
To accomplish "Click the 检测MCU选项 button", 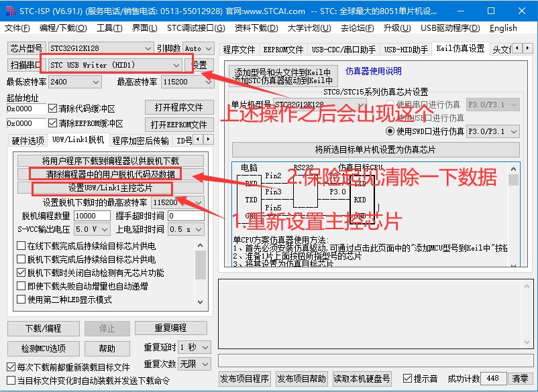I will (43, 348).
